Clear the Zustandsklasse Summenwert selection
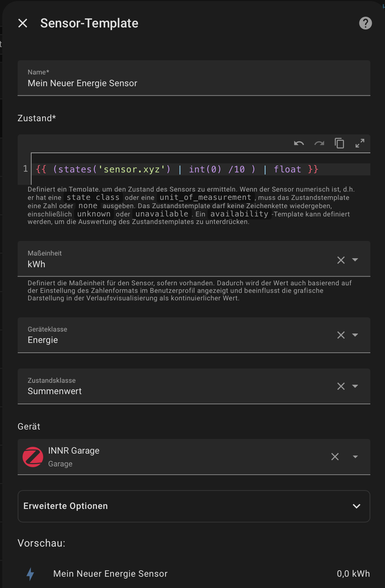This screenshot has height=588, width=385. pyautogui.click(x=341, y=386)
